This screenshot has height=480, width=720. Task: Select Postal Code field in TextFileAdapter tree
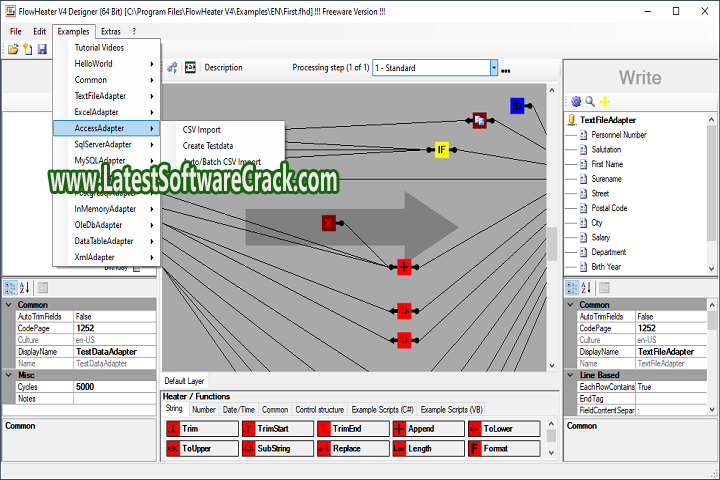(609, 208)
